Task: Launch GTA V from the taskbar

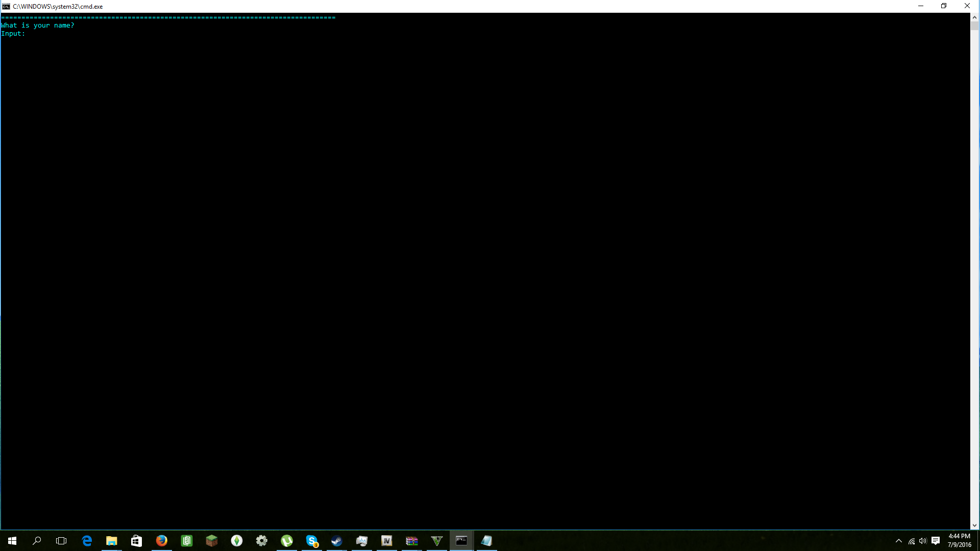Action: pyautogui.click(x=436, y=541)
